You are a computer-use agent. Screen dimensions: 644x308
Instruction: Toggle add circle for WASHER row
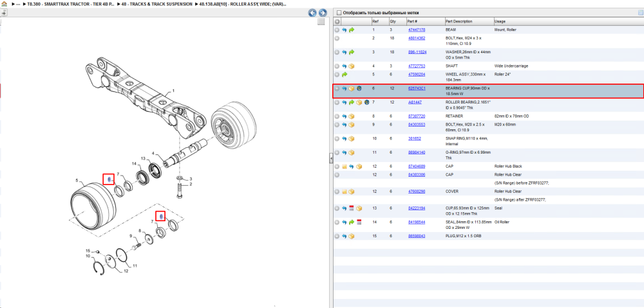tap(337, 52)
